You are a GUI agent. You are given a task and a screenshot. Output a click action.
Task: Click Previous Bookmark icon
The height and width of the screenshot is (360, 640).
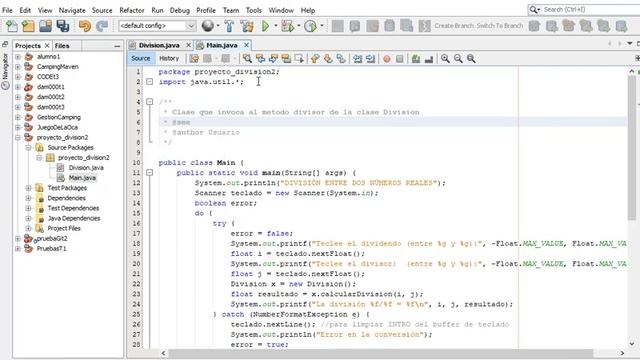pos(315,59)
